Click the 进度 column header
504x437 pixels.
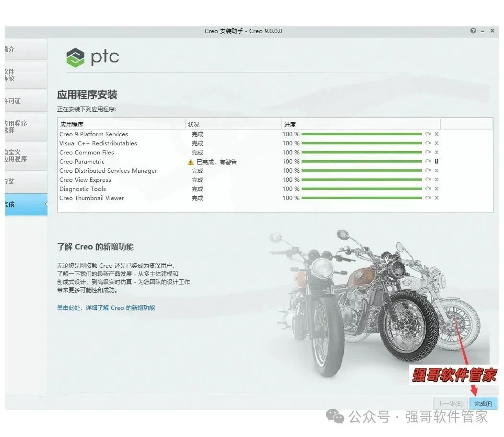pos(361,124)
